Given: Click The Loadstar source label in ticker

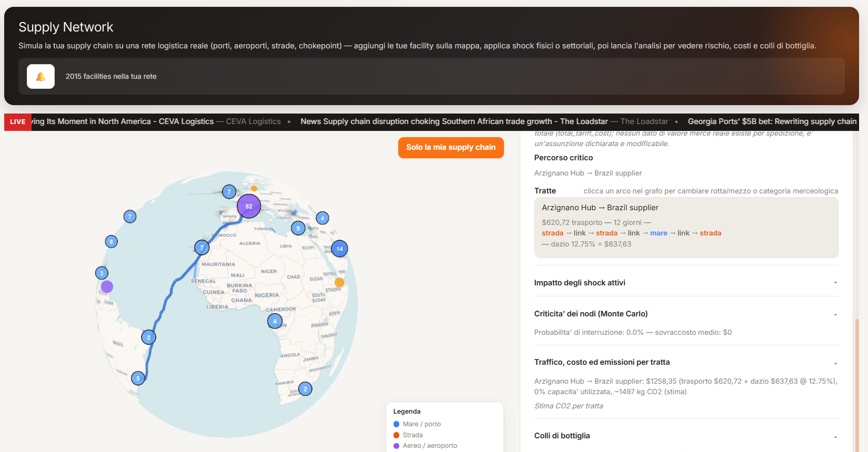Looking at the screenshot, I should [644, 121].
